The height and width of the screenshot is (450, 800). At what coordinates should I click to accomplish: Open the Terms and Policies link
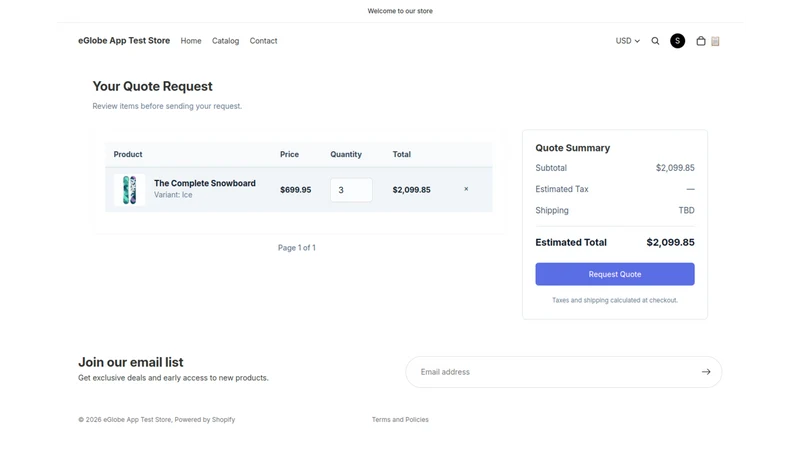coord(400,419)
